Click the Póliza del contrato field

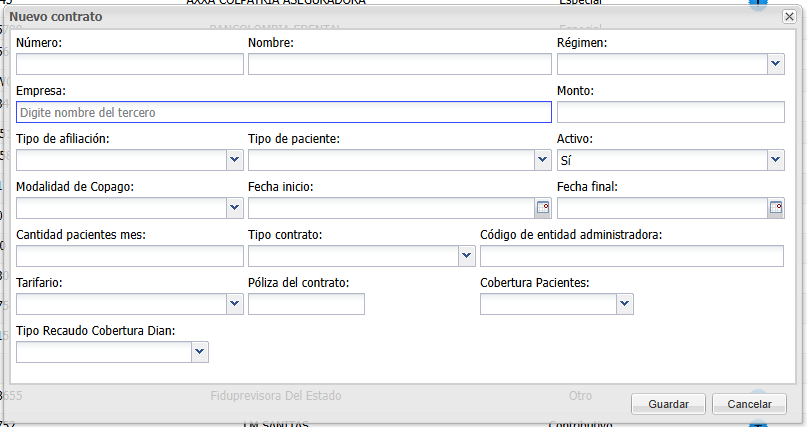(306, 304)
